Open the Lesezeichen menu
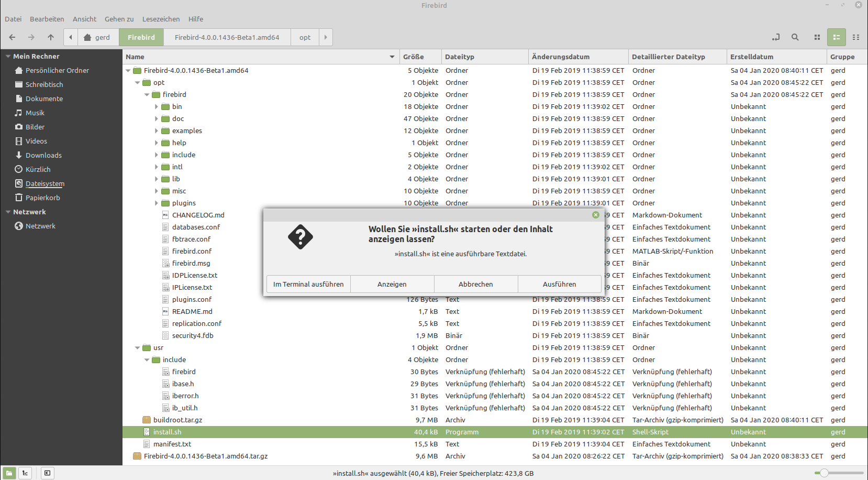Image resolution: width=868 pixels, height=480 pixels. (161, 19)
